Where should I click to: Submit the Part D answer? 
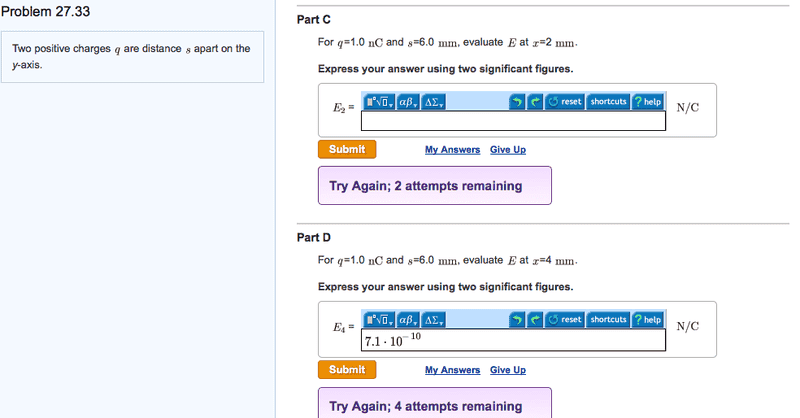click(347, 370)
